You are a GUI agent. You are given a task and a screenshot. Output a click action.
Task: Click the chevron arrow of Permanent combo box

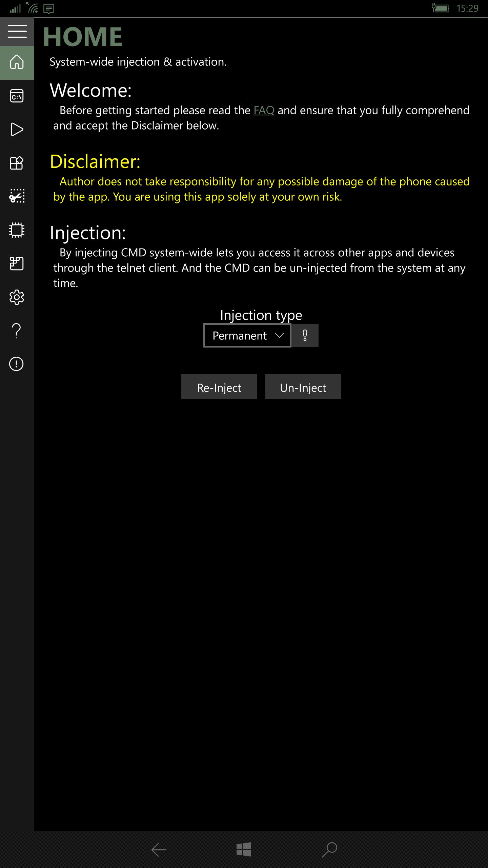(x=279, y=336)
